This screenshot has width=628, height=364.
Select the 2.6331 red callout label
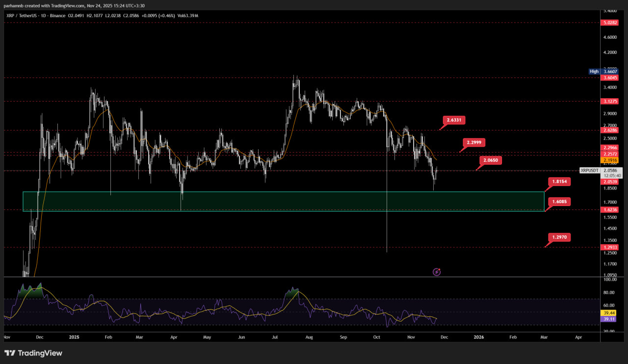(453, 120)
